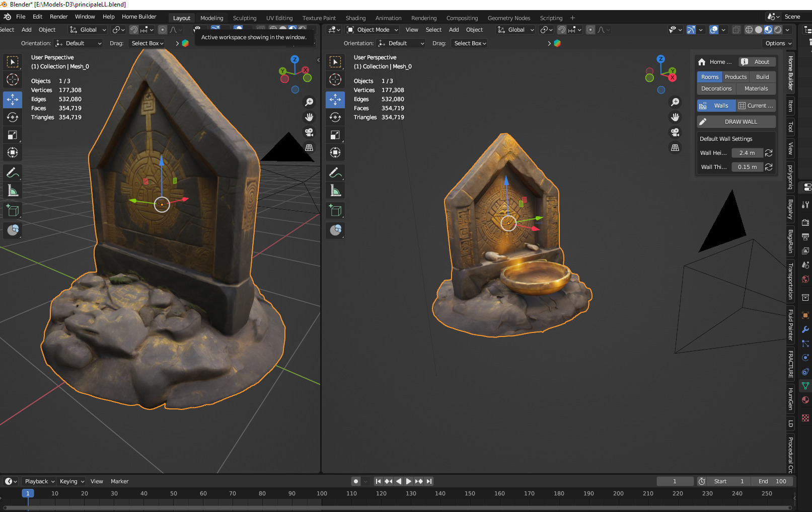Open Drag Select Box dropdown in right viewport
812x512 pixels.
(x=470, y=43)
